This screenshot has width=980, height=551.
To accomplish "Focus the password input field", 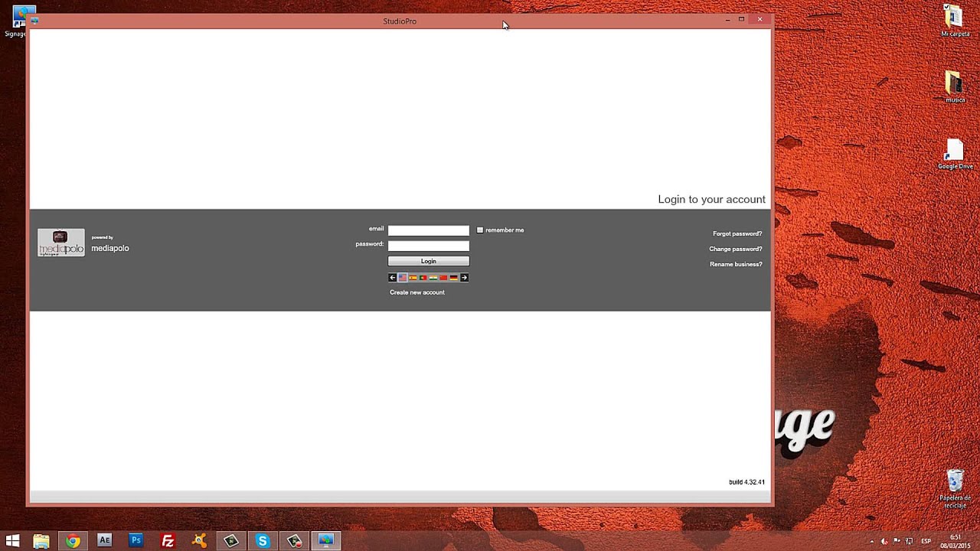I will point(429,246).
